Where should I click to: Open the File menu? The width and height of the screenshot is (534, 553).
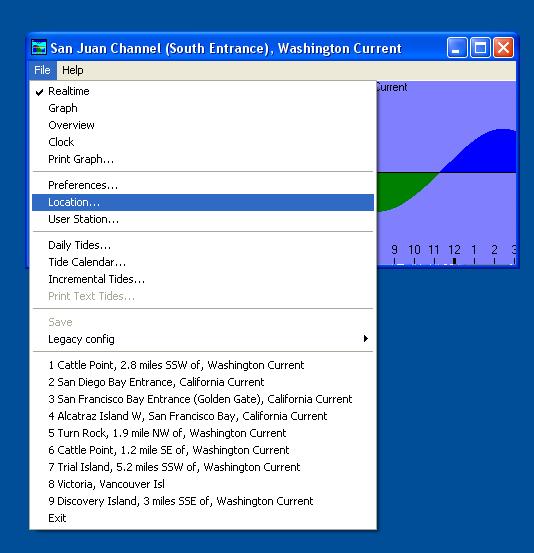[x=42, y=70]
